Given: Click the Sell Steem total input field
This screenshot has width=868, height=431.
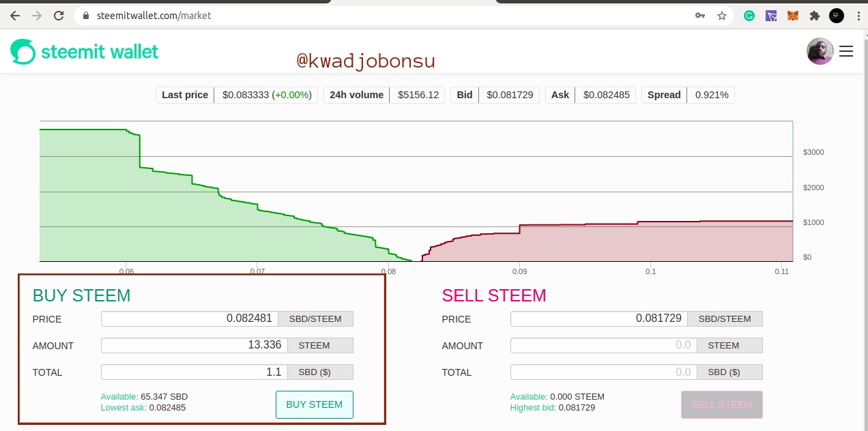Looking at the screenshot, I should pyautogui.click(x=603, y=372).
